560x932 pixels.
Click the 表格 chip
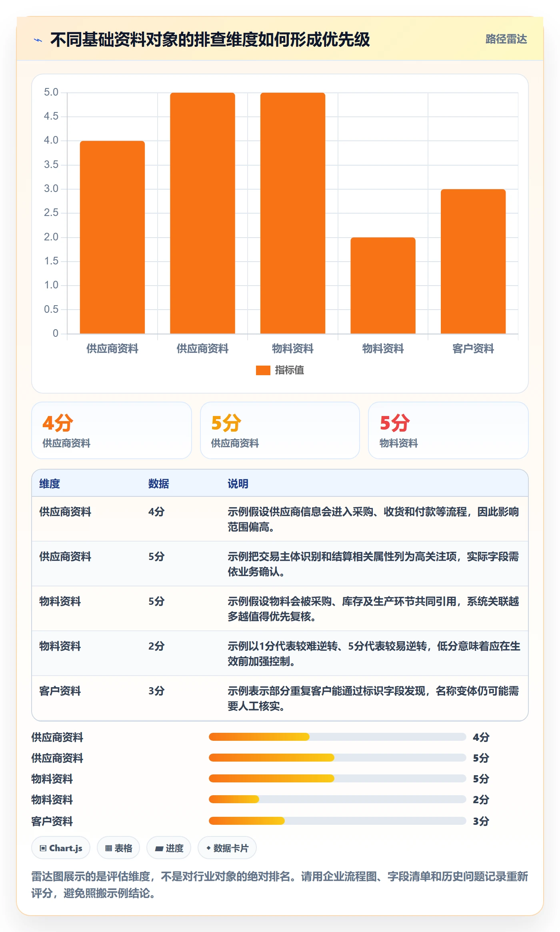point(118,848)
